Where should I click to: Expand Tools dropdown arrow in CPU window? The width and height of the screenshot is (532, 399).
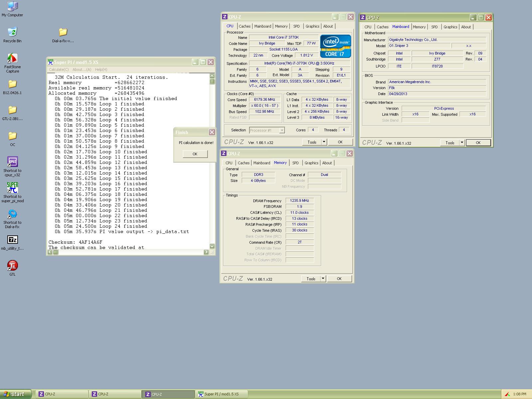tap(324, 142)
